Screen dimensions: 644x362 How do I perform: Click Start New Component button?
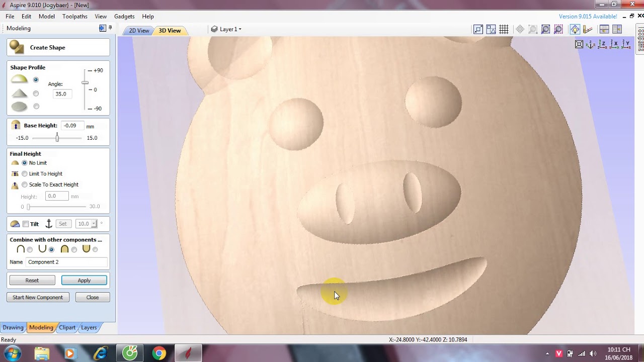coord(38,297)
